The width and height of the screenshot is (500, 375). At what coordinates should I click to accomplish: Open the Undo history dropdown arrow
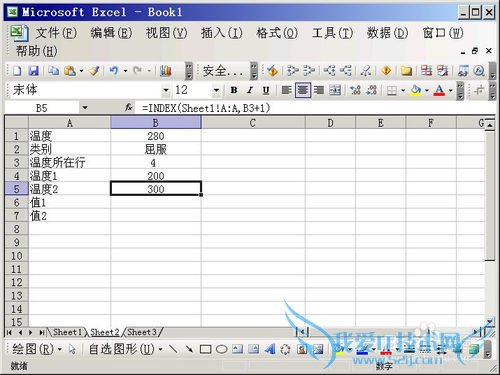coord(125,71)
